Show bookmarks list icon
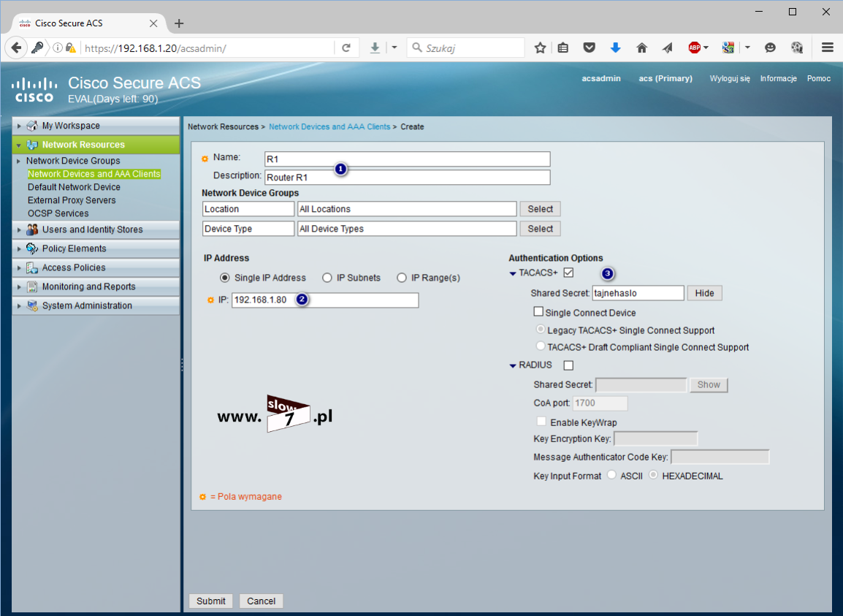 pyautogui.click(x=563, y=48)
